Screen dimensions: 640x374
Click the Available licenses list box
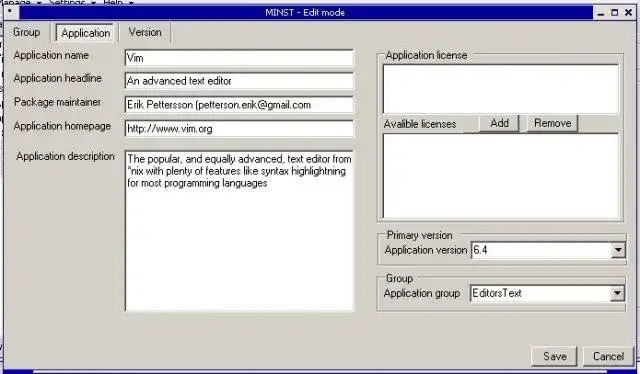tap(501, 176)
